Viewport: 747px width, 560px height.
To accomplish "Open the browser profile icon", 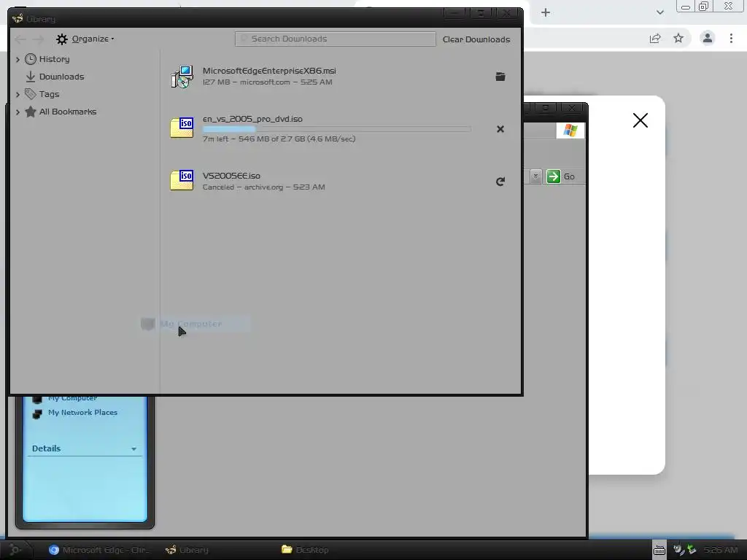I will click(708, 38).
